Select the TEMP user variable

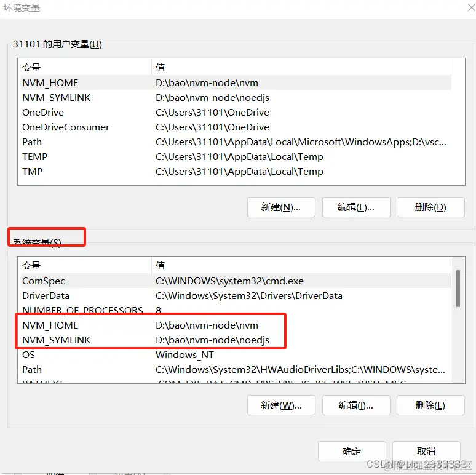click(x=236, y=157)
